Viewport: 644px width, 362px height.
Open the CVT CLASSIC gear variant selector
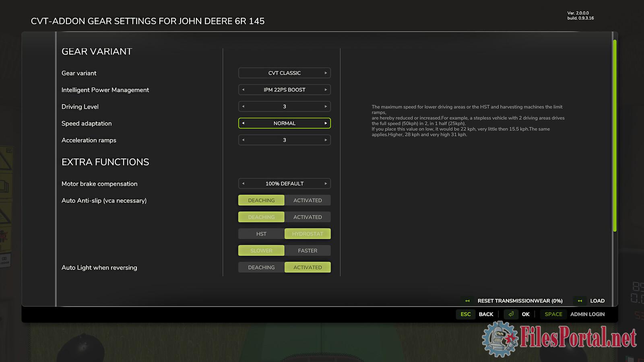(x=284, y=73)
